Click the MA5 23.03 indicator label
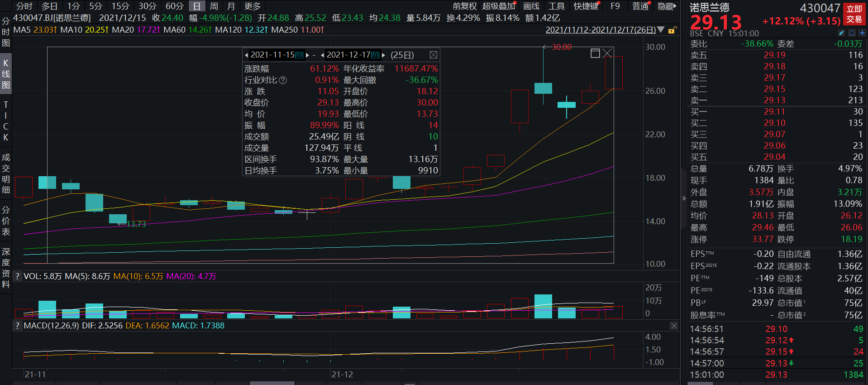Viewport: 868px width, 385px height. [35, 30]
